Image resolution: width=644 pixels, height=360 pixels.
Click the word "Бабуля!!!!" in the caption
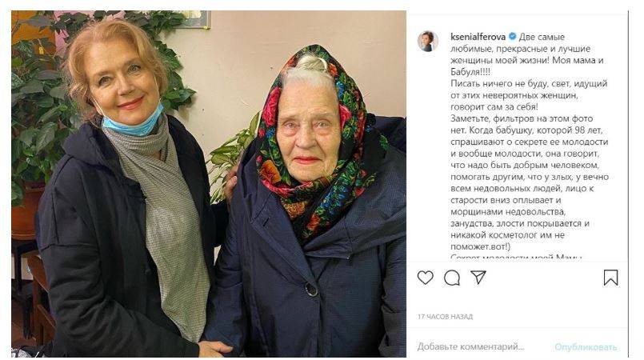[x=470, y=72]
